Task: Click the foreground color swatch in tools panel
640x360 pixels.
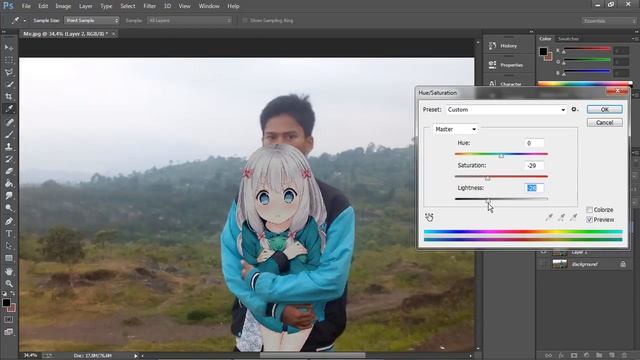Action: pos(6,303)
